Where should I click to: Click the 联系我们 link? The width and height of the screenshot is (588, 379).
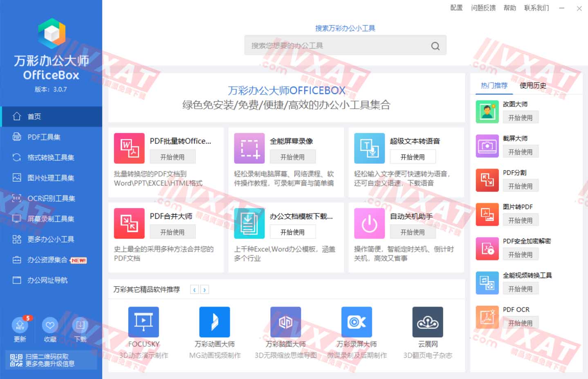click(x=536, y=7)
